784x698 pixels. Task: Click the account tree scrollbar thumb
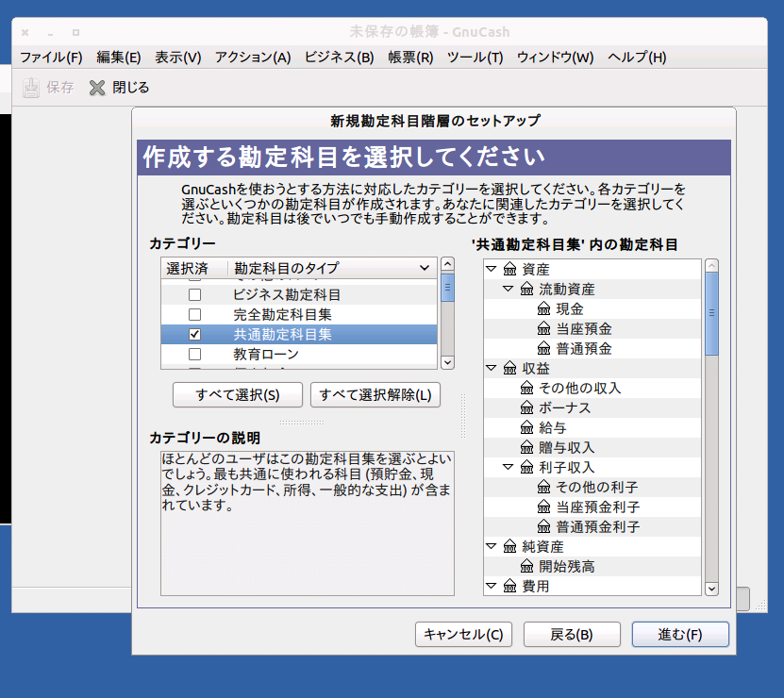point(711,313)
